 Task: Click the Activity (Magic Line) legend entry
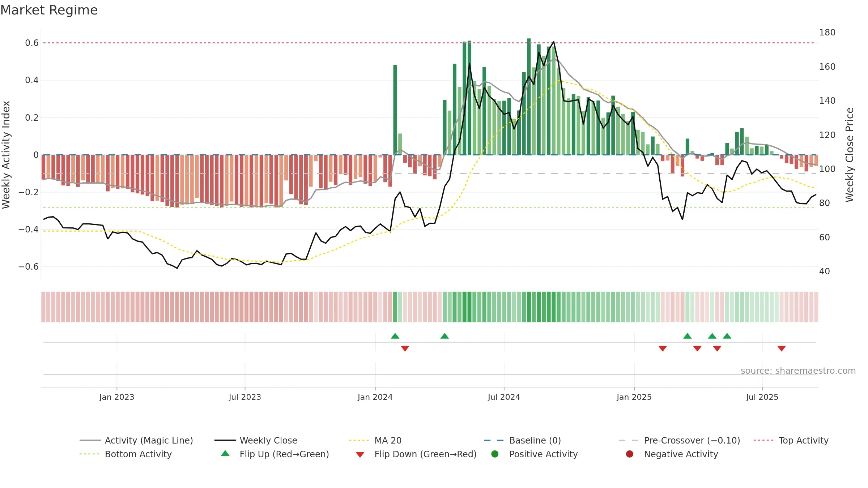[x=136, y=440]
